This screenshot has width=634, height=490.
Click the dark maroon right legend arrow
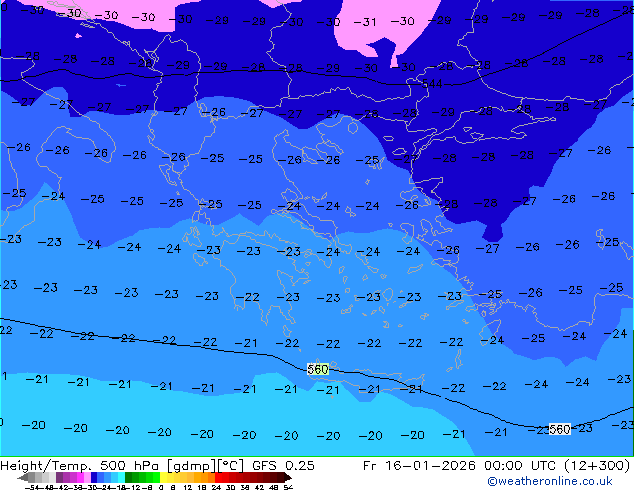[288, 478]
